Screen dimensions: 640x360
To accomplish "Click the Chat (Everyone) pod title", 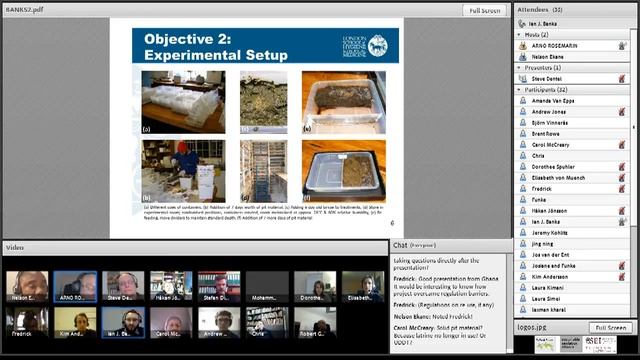I will tap(414, 245).
